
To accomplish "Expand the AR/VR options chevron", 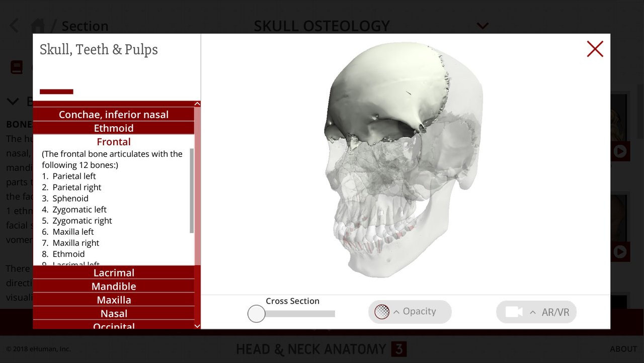I will pos(532,313).
